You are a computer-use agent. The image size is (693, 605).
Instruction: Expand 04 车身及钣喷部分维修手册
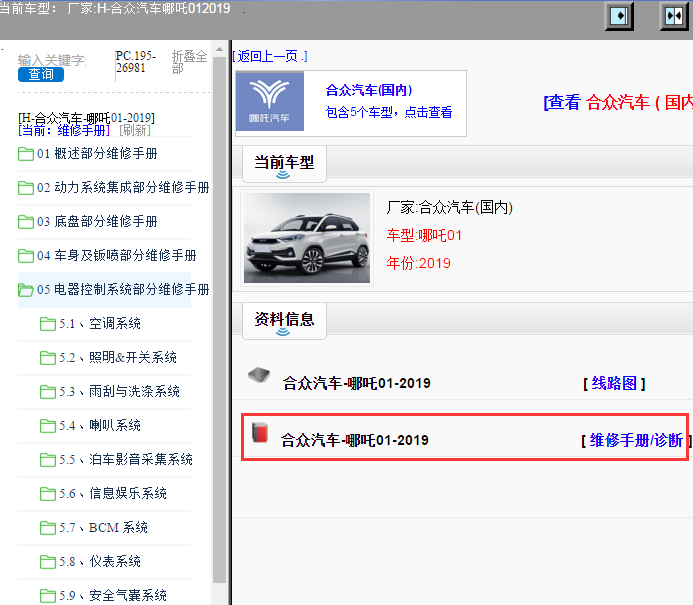pyautogui.click(x=117, y=256)
